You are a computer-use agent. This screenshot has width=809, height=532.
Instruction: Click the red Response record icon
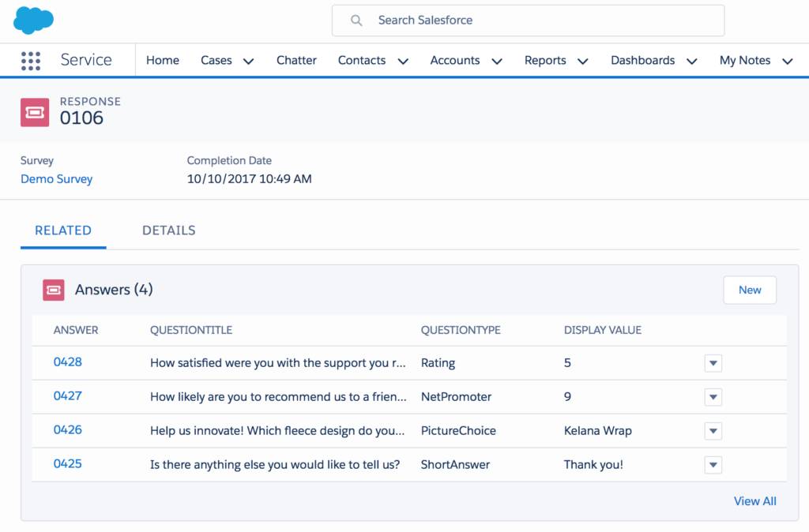35,112
